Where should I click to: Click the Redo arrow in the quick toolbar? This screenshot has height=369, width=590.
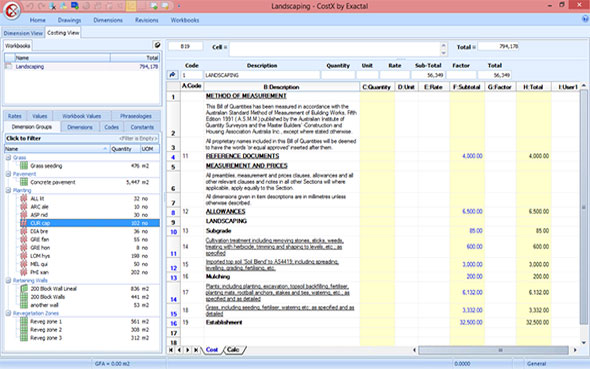pos(41,6)
